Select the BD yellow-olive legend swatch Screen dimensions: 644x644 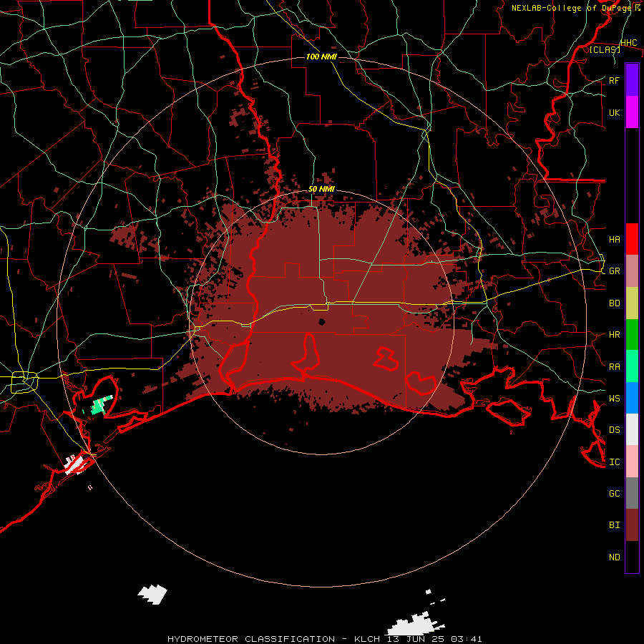click(x=632, y=303)
